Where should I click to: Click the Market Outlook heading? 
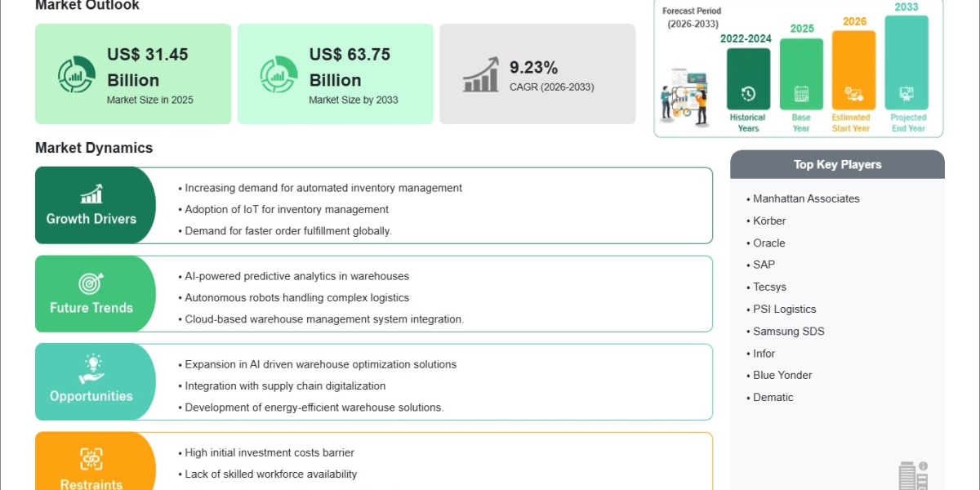[87, 6]
